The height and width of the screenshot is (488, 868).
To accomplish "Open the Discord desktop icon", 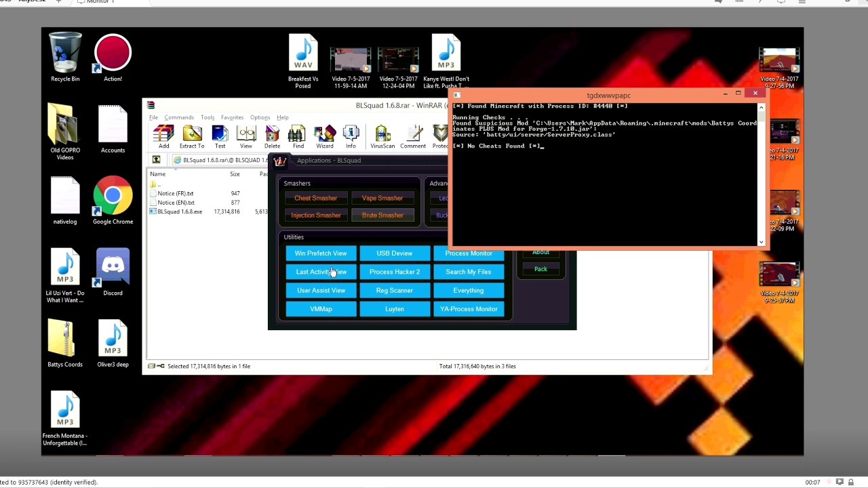I will pos(113,272).
